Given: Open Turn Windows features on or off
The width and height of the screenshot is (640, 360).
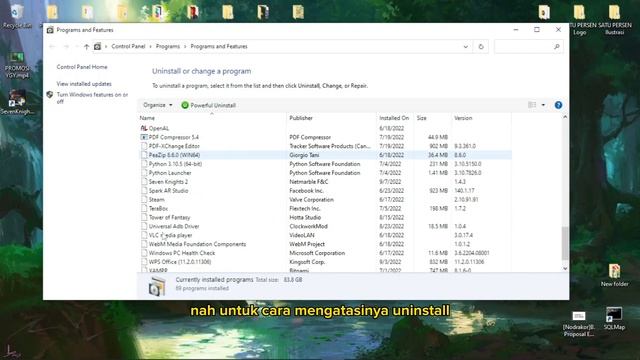Looking at the screenshot, I should click(92, 98).
